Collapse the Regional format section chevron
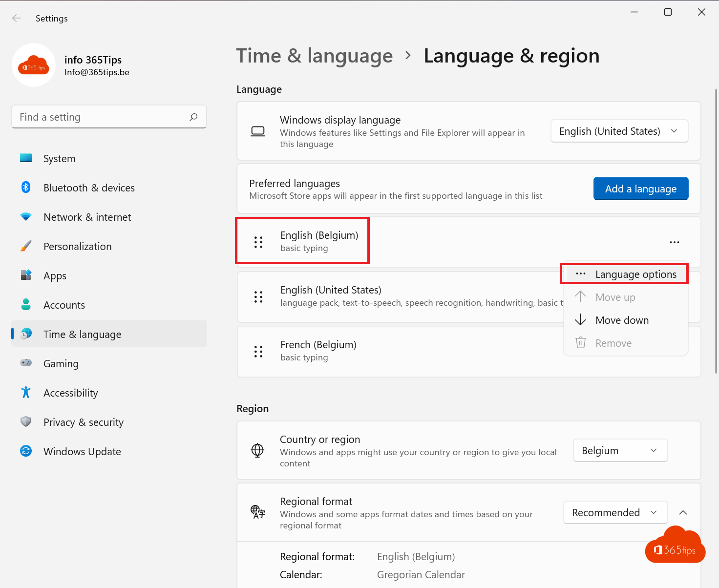Viewport: 719px width, 588px height. (683, 513)
